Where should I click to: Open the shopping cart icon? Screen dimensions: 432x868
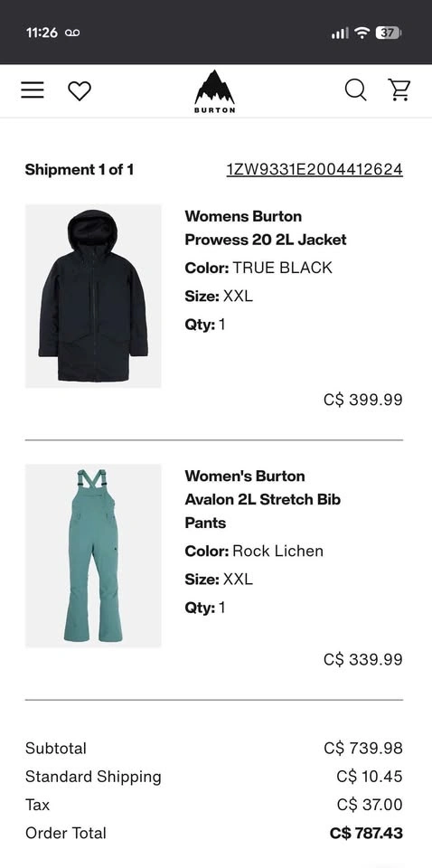coord(399,90)
